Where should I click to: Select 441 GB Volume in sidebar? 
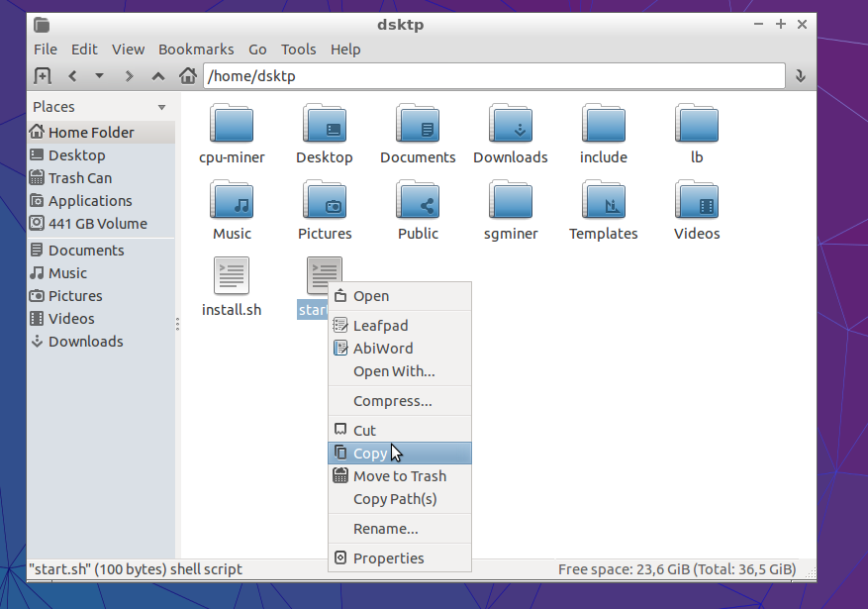click(97, 224)
